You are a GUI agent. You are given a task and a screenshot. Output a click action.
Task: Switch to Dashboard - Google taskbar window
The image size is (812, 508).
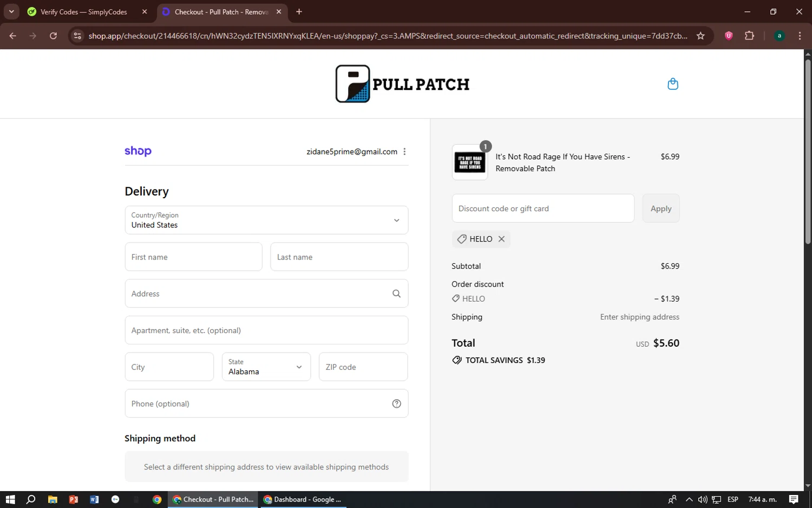[x=303, y=499]
